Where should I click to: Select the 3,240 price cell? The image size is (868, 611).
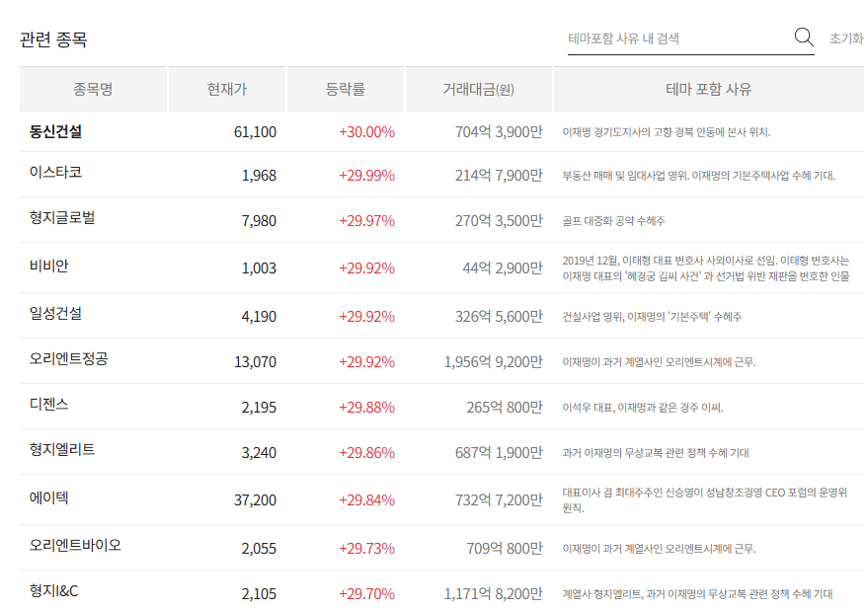tap(259, 453)
